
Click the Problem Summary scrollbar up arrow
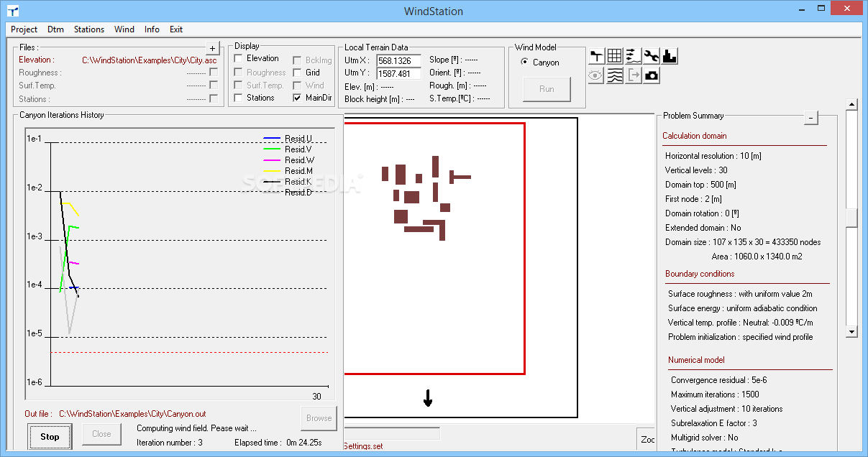click(852, 106)
